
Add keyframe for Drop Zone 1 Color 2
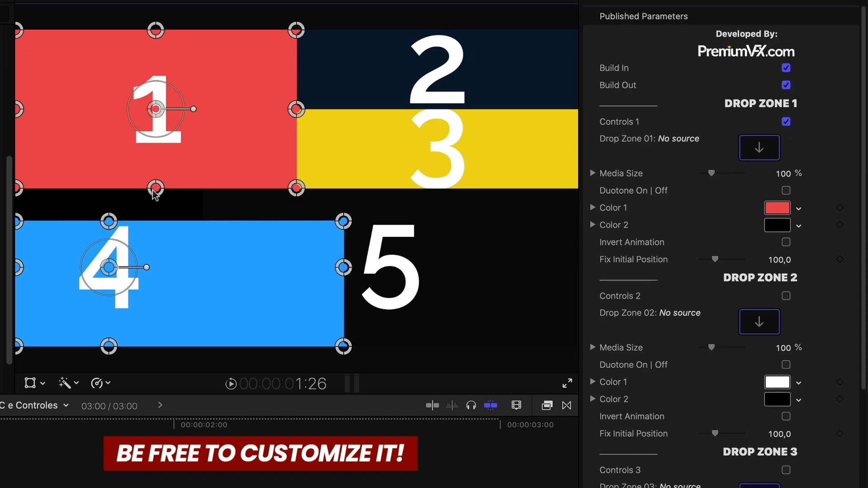(840, 225)
